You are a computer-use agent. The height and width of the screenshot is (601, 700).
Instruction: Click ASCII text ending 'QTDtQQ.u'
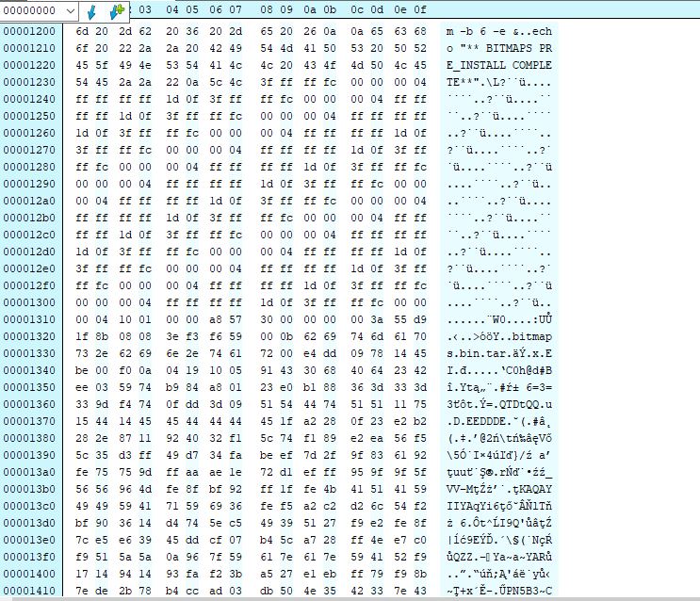coord(499,404)
